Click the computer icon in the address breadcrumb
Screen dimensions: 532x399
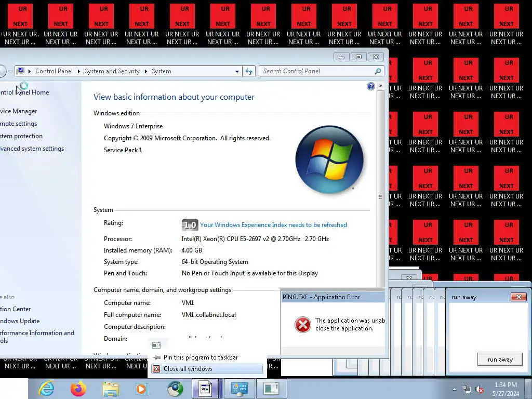(20, 71)
